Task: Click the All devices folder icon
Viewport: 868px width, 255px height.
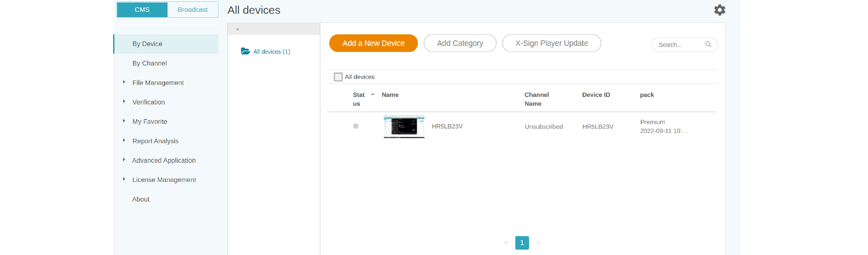Action: tap(245, 51)
